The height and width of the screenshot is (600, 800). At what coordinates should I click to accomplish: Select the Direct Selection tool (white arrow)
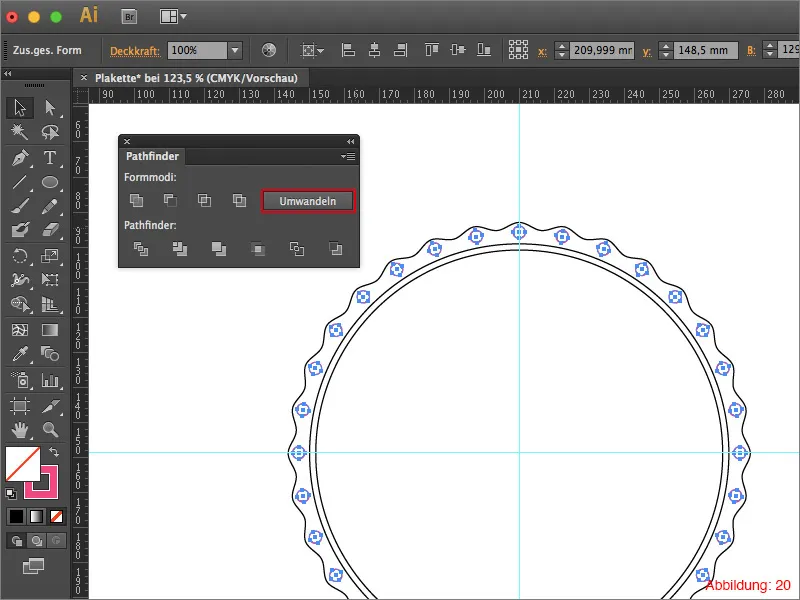click(x=50, y=108)
